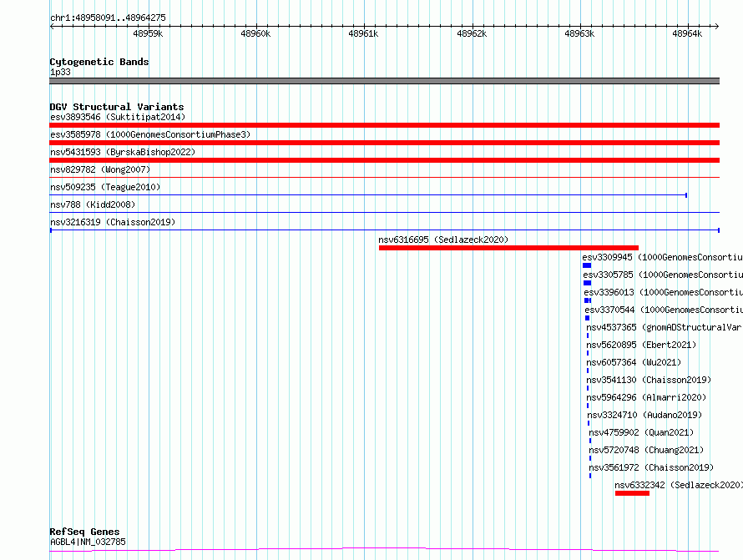Click the nsv4759902 (Quan2021) label
The image size is (743, 560).
point(641,432)
